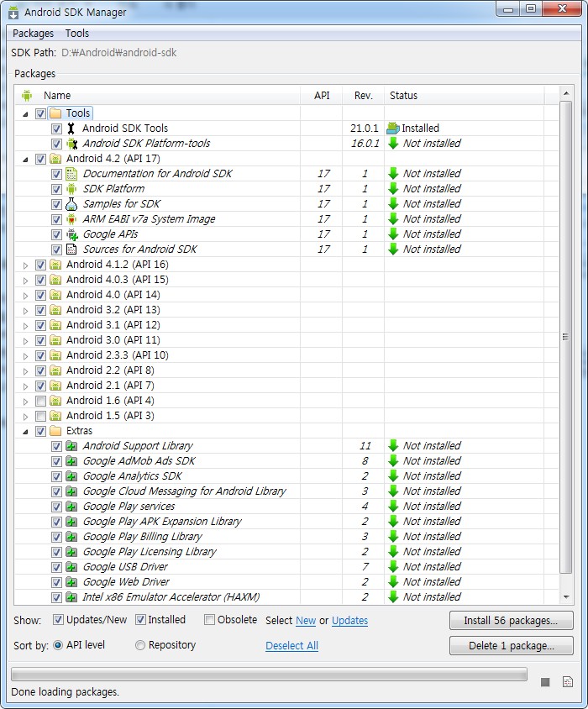This screenshot has width=588, height=709.
Task: Click the android icon in the Name header
Action: pos(27,96)
